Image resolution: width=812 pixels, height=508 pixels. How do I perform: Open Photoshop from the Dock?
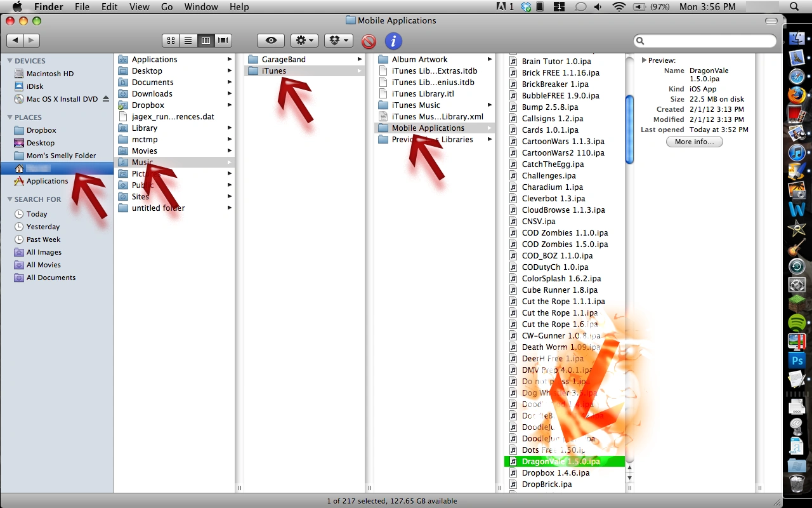tap(797, 360)
